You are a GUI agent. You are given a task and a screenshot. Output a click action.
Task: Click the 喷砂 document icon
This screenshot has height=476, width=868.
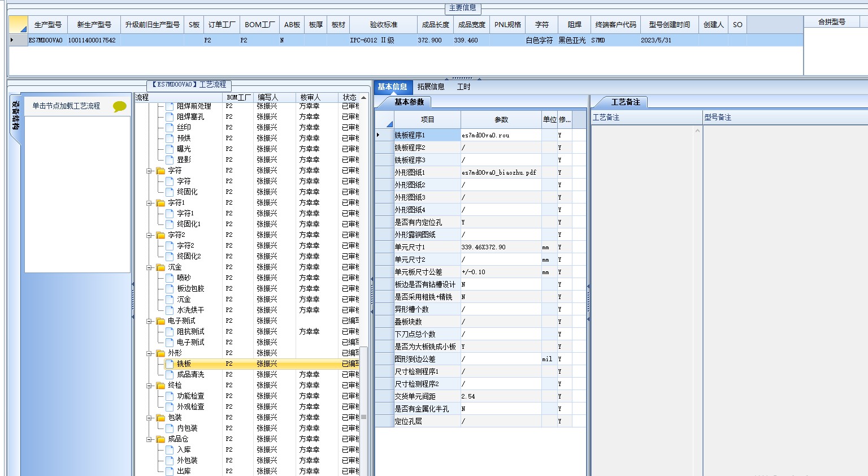click(170, 278)
